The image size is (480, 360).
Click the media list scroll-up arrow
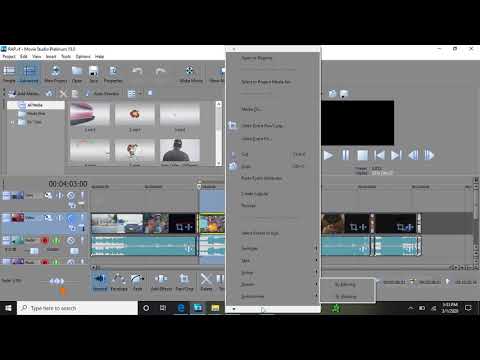[219, 104]
